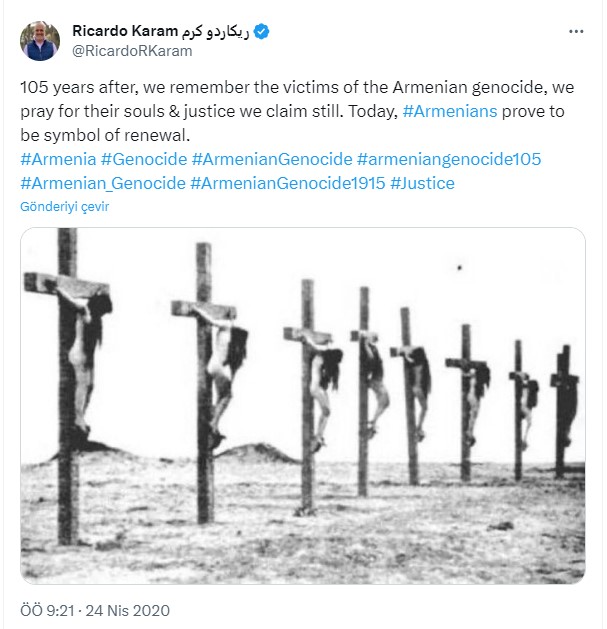Open Ricardo Karam's profile picture

[x=40, y=41]
